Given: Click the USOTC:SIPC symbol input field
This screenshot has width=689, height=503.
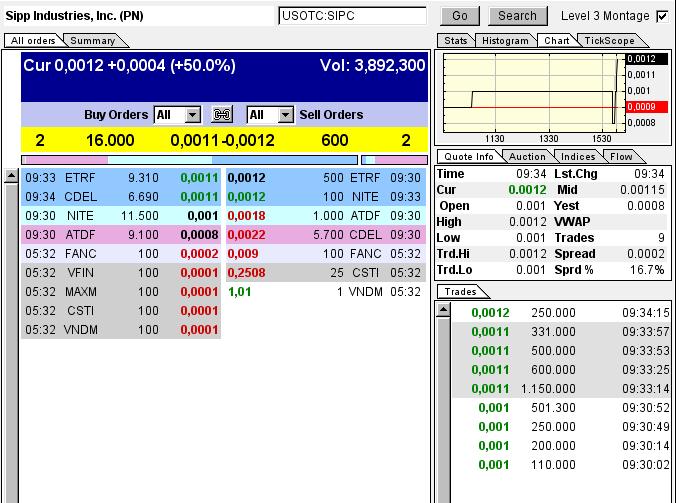Looking at the screenshot, I should tap(352, 16).
